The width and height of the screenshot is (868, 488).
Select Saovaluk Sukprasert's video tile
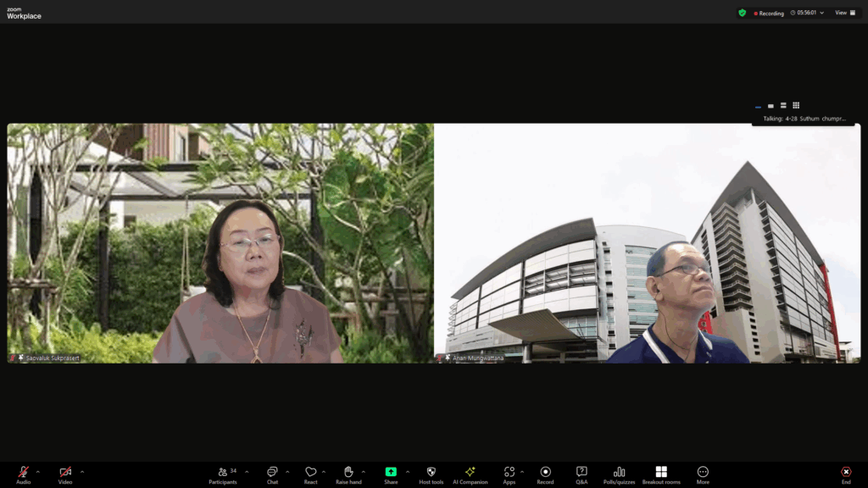(x=220, y=243)
